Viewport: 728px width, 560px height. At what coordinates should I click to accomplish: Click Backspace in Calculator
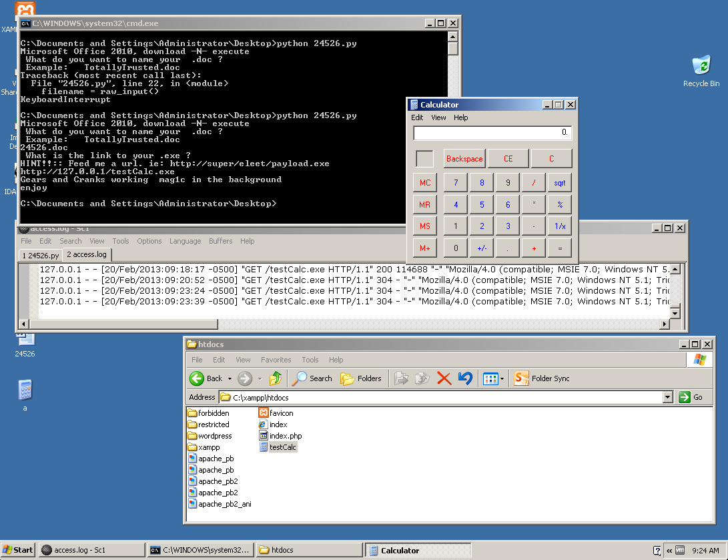point(464,159)
